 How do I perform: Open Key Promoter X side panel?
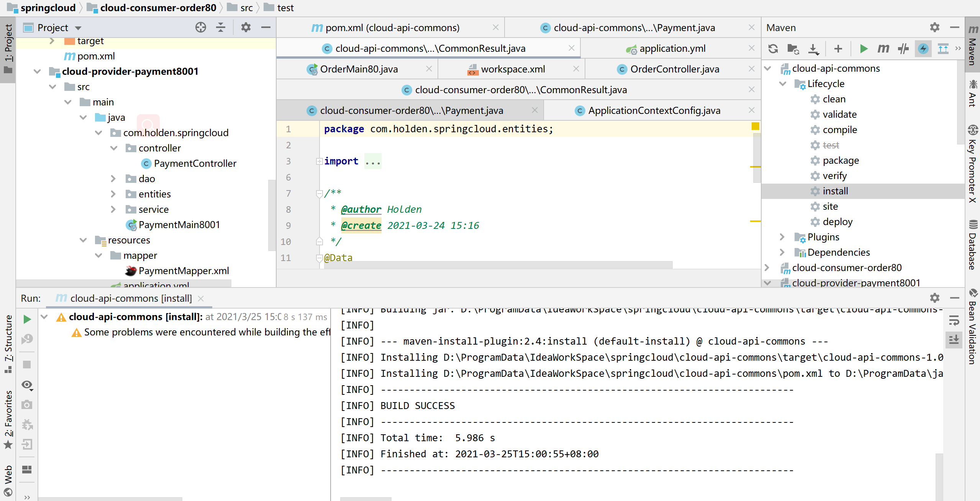pyautogui.click(x=972, y=164)
